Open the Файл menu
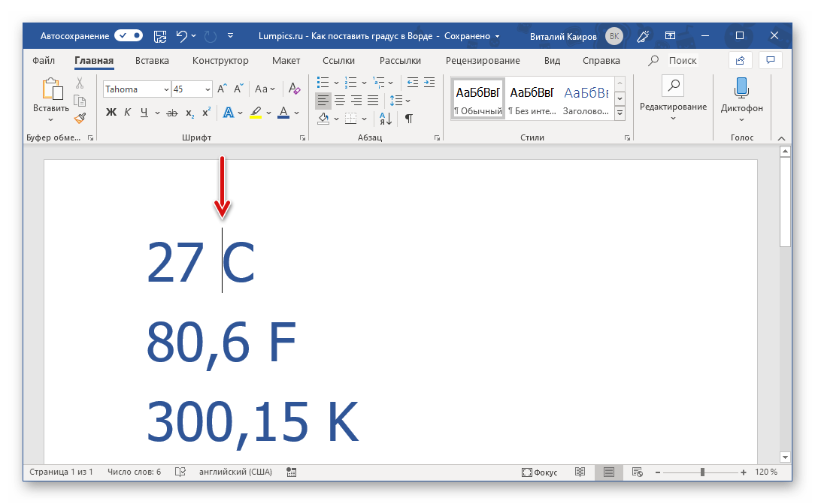The width and height of the screenshot is (815, 504). (44, 60)
